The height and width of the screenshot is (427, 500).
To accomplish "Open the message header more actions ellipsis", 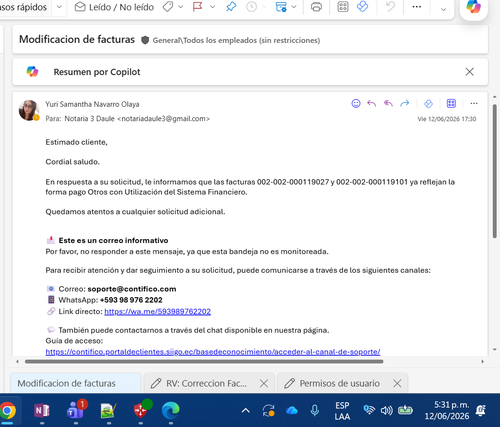I will [x=474, y=104].
